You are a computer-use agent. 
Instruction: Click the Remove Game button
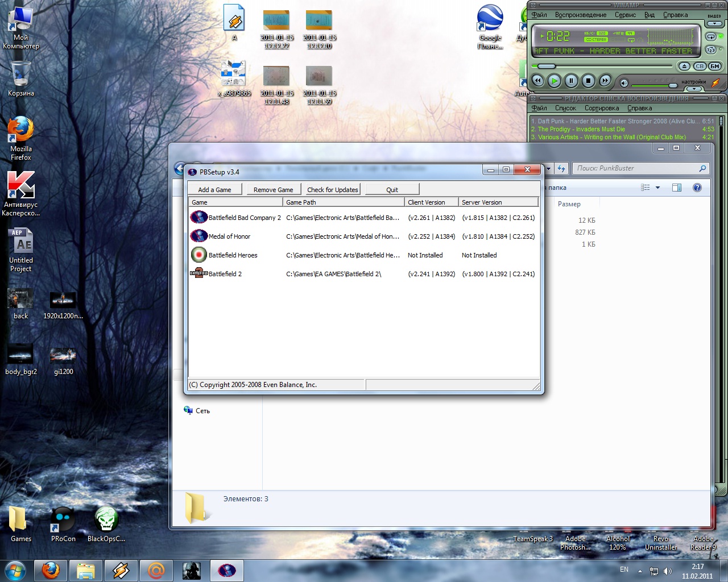274,189
